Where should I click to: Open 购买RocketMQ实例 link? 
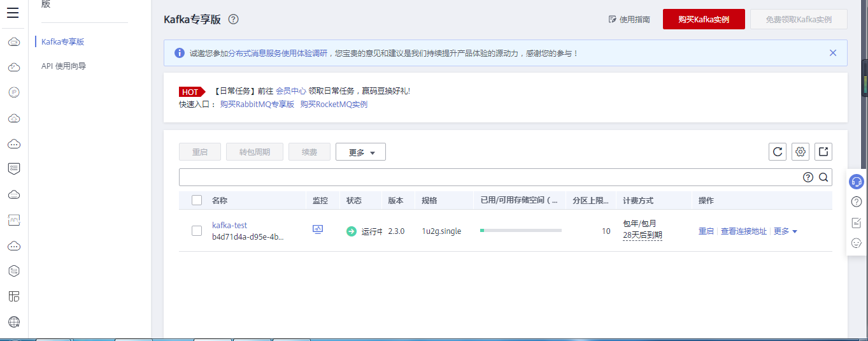tap(334, 104)
